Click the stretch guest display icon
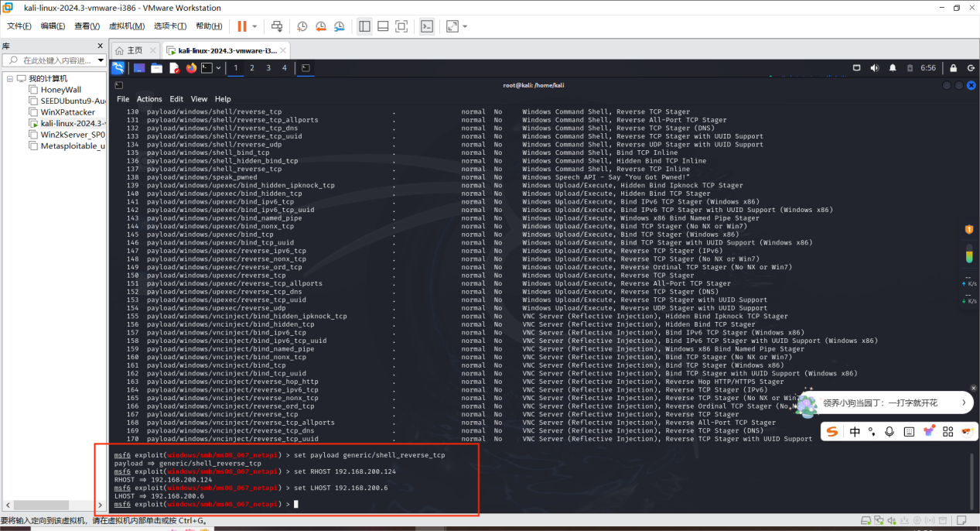Image resolution: width=980 pixels, height=531 pixels. (x=452, y=26)
